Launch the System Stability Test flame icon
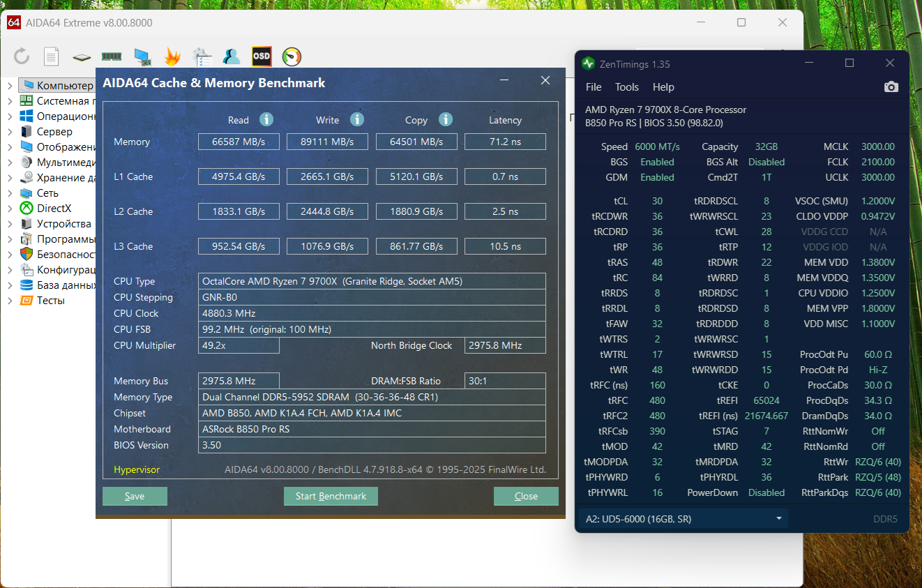The height and width of the screenshot is (588, 922). (x=172, y=56)
